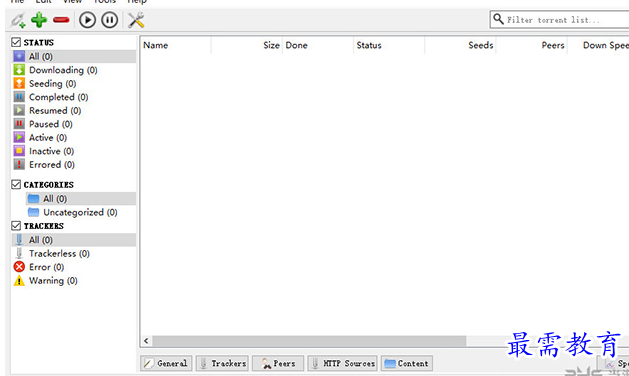This screenshot has width=629, height=376.
Task: Select the Uncategorized (0) category
Action: [x=81, y=212]
